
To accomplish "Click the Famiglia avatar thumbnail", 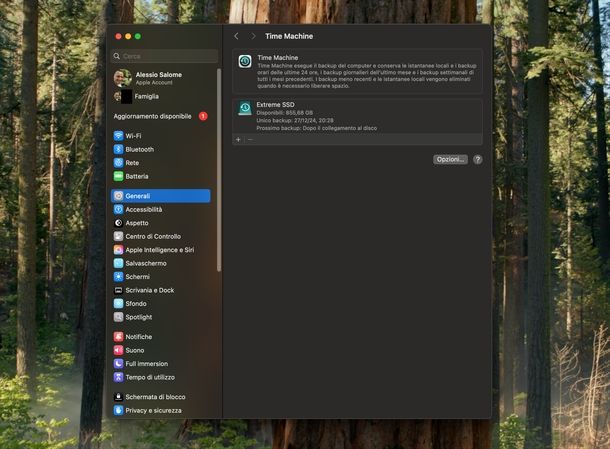I will [x=123, y=96].
